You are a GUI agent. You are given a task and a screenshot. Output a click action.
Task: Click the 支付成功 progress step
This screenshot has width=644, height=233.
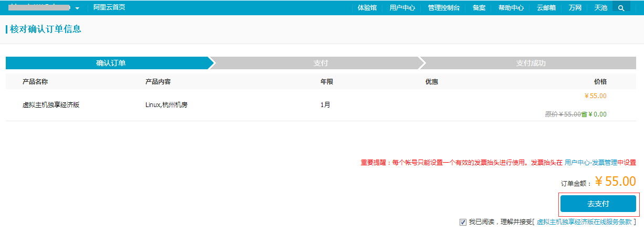pos(531,63)
